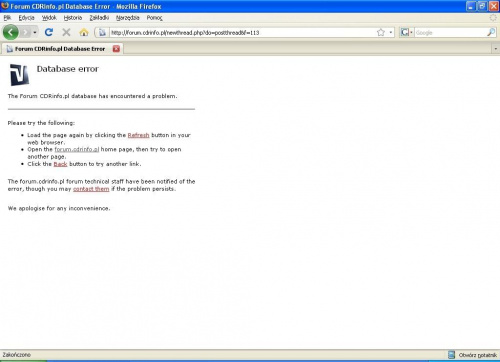Minimize the Firefox window

coord(471,6)
